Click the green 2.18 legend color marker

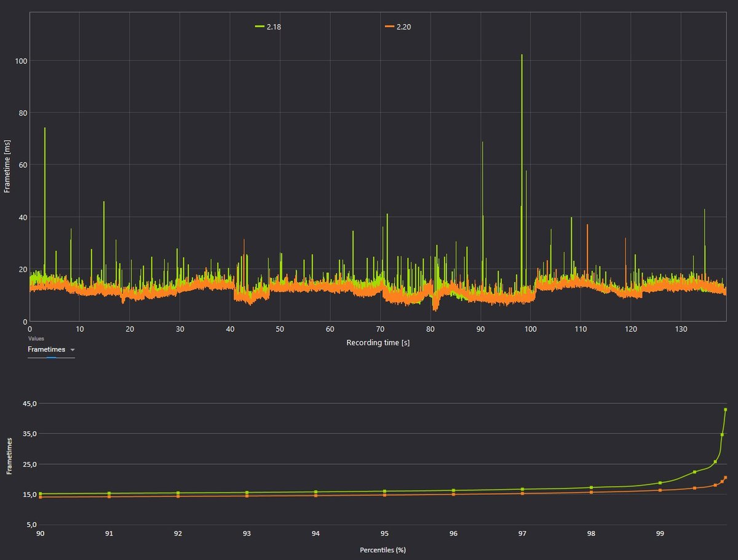point(260,26)
